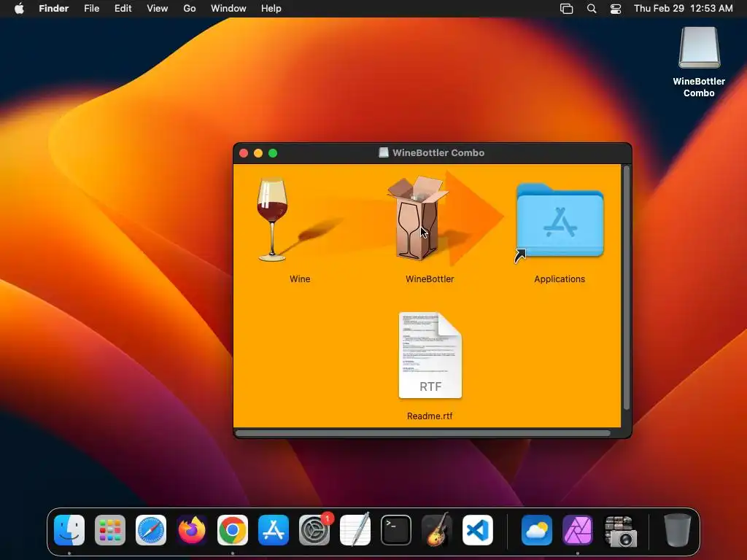Image resolution: width=747 pixels, height=560 pixels.
Task: Open System Settings with update badge
Action: click(x=314, y=530)
